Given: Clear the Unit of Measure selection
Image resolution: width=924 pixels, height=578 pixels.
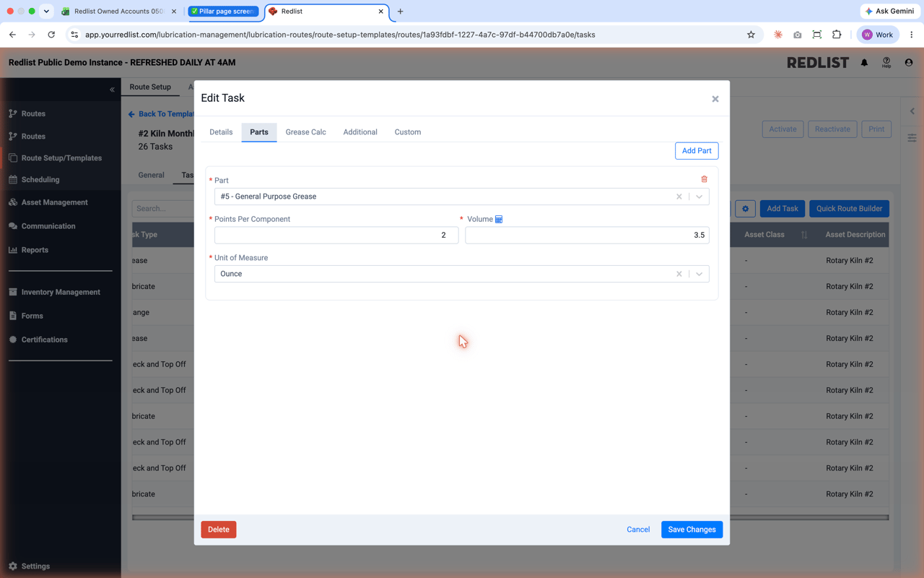Looking at the screenshot, I should (x=679, y=274).
